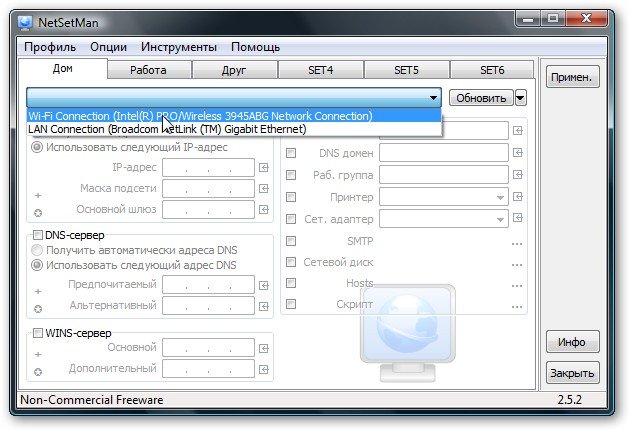Click the arrow icon beside Маска подсети field
This screenshot has height=430, width=629.
pyautogui.click(x=264, y=189)
